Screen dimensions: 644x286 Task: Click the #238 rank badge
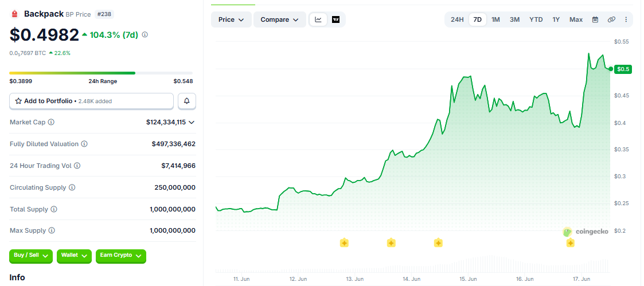pos(104,14)
